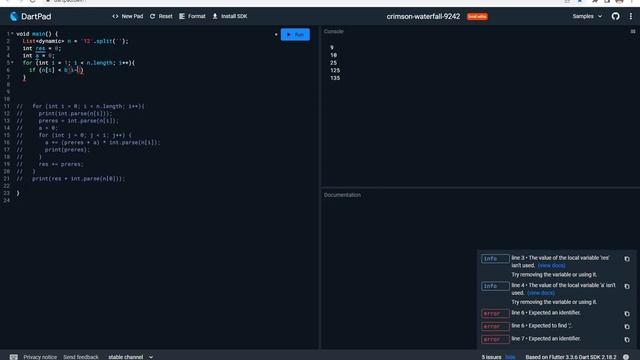
Task: Click the underlined variable 'res' on line 3
Action: tap(40, 49)
